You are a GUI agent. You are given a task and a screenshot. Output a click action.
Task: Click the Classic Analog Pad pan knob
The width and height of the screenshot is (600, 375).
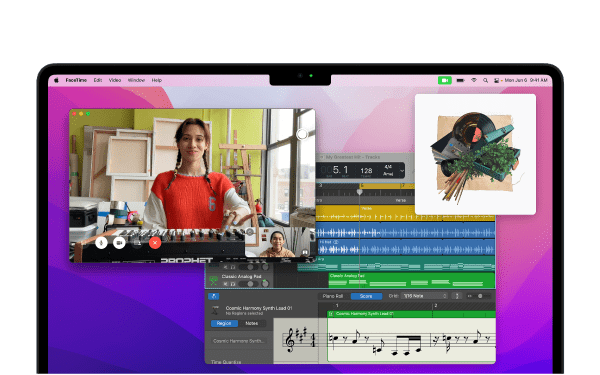pyautogui.click(x=265, y=284)
